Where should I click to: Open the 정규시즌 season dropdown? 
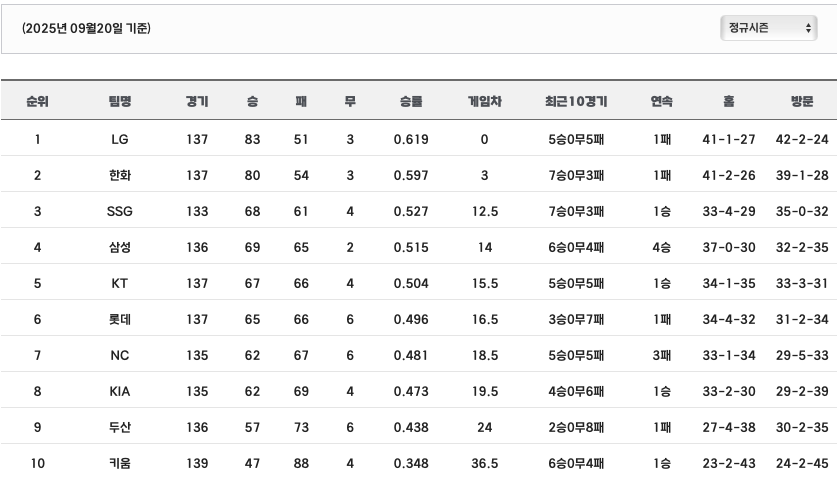(x=768, y=28)
